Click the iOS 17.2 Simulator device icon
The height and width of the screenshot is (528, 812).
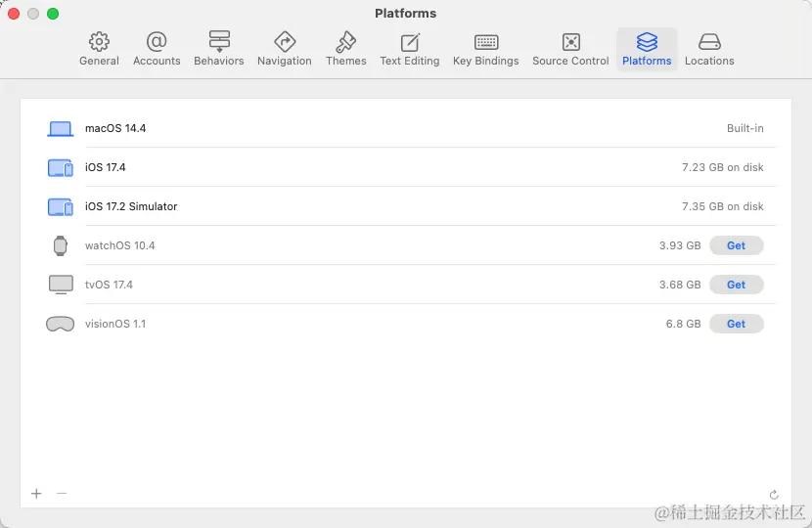coord(60,207)
